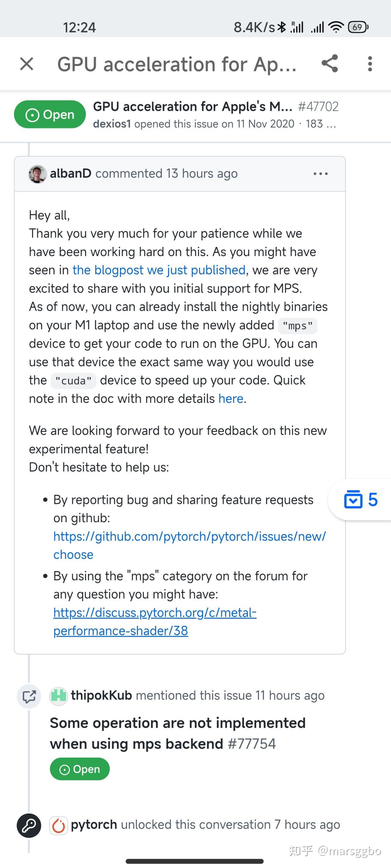
Task: Click the Open badge under issue #77754
Action: click(79, 769)
